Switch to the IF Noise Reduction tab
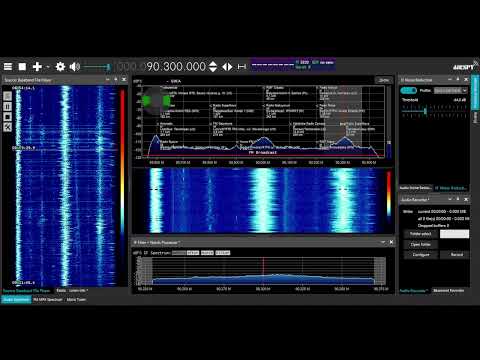Screen dimensions: 480x360 click(x=451, y=188)
